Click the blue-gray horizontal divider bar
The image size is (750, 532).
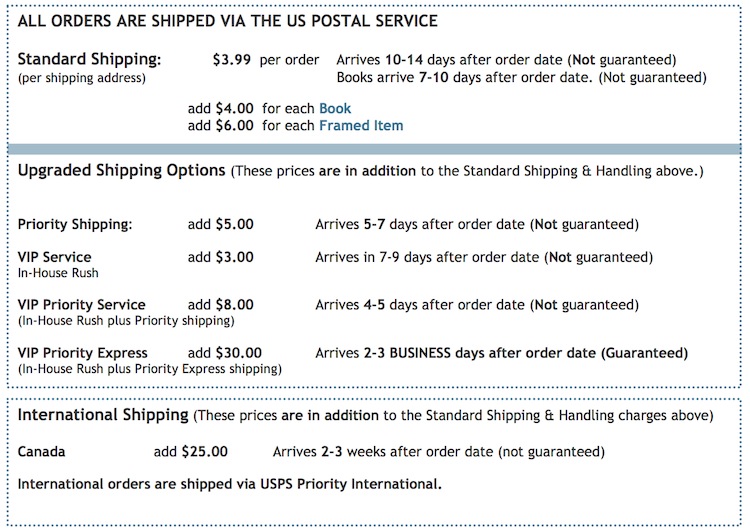pos(375,149)
